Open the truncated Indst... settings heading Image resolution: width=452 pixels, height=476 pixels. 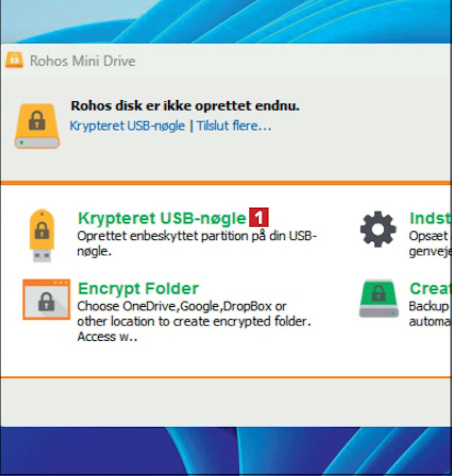tap(430, 218)
